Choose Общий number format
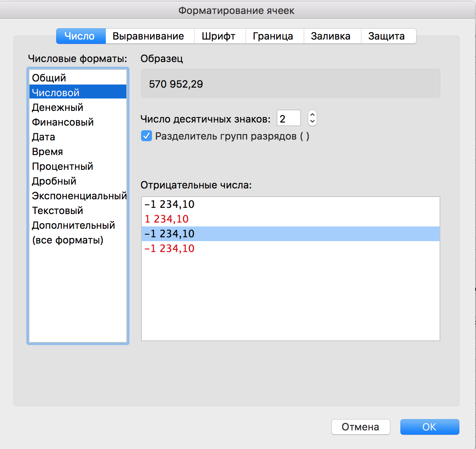Viewport: 476px width, 449px height. pyautogui.click(x=49, y=78)
